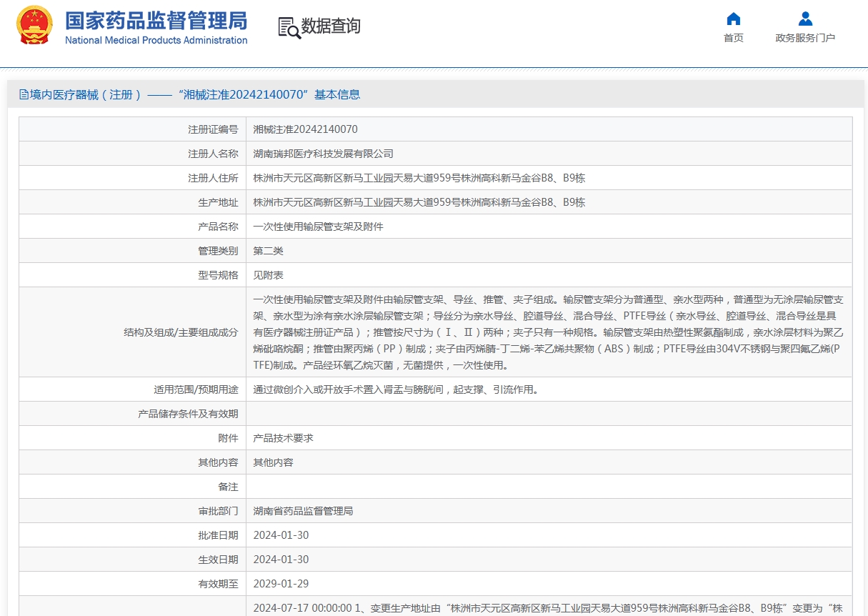868x616 pixels.
Task: Click the 数据查询 magnifier document icon
Action: click(289, 27)
